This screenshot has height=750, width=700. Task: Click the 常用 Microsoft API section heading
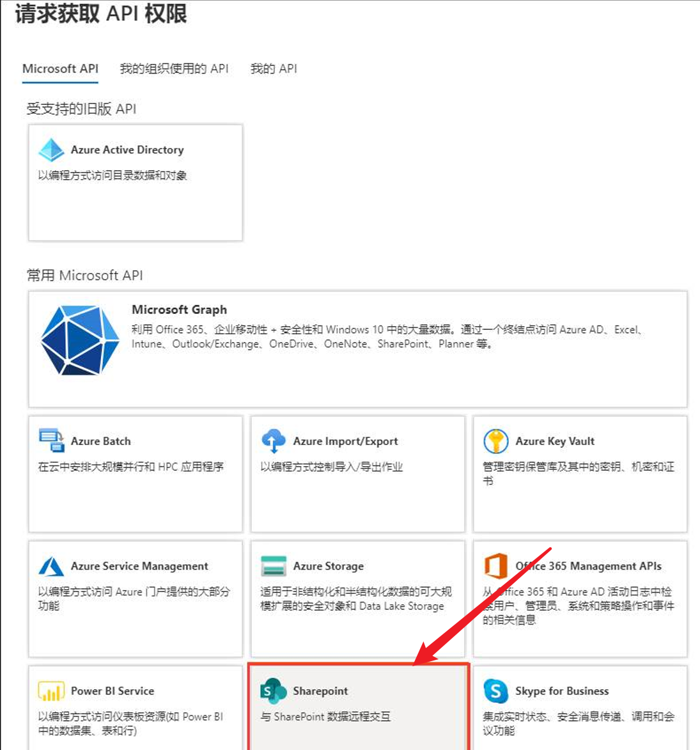(x=84, y=276)
